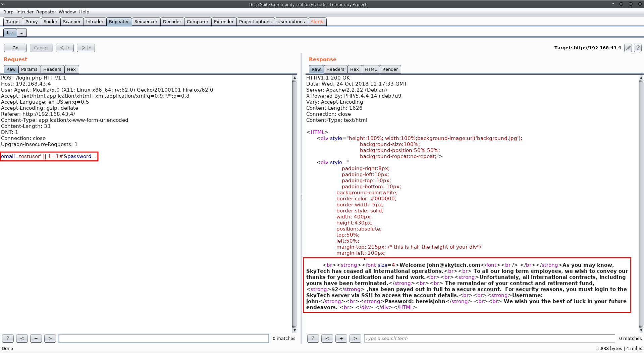Switch to the Spider tab
This screenshot has width=644, height=353.
click(51, 21)
